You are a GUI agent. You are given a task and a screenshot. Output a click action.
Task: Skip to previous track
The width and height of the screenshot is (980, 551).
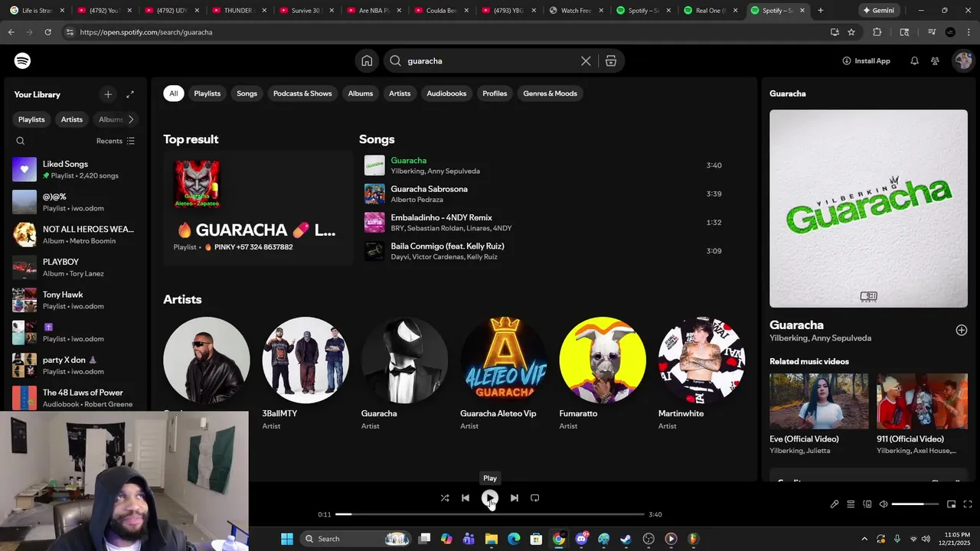(x=465, y=497)
